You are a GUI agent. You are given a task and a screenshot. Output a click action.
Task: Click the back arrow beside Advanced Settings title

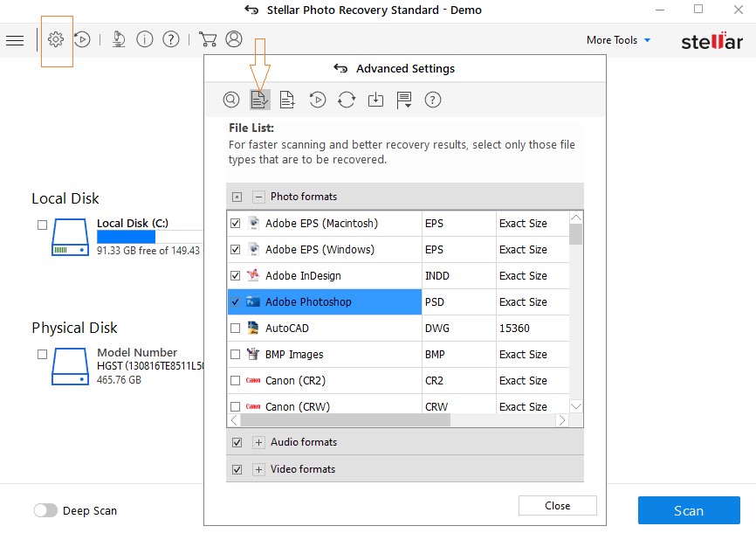pyautogui.click(x=340, y=68)
